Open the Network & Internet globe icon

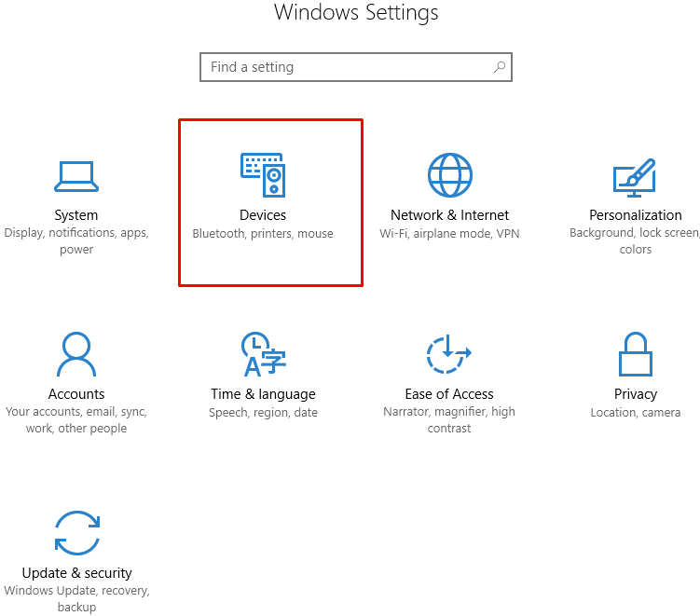tap(449, 175)
